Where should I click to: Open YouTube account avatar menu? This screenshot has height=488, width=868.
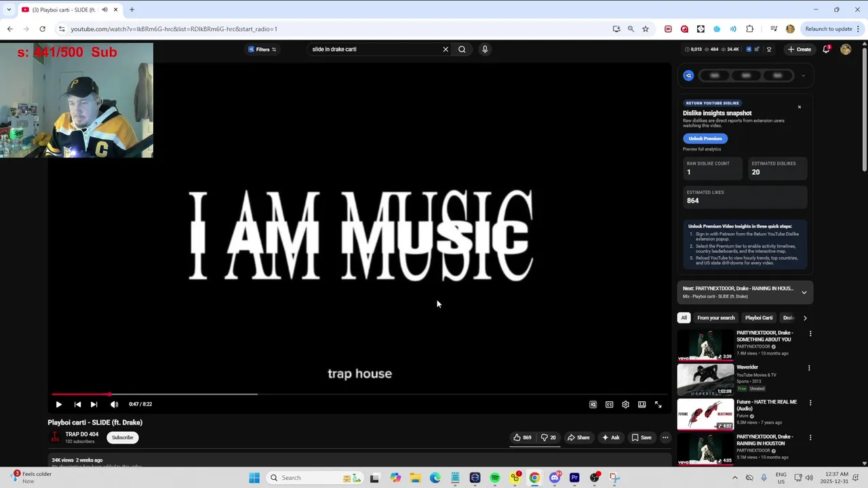coord(846,49)
